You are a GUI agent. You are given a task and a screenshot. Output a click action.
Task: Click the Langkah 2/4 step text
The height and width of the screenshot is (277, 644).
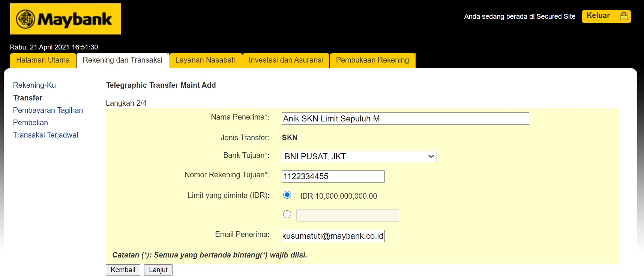coord(126,103)
